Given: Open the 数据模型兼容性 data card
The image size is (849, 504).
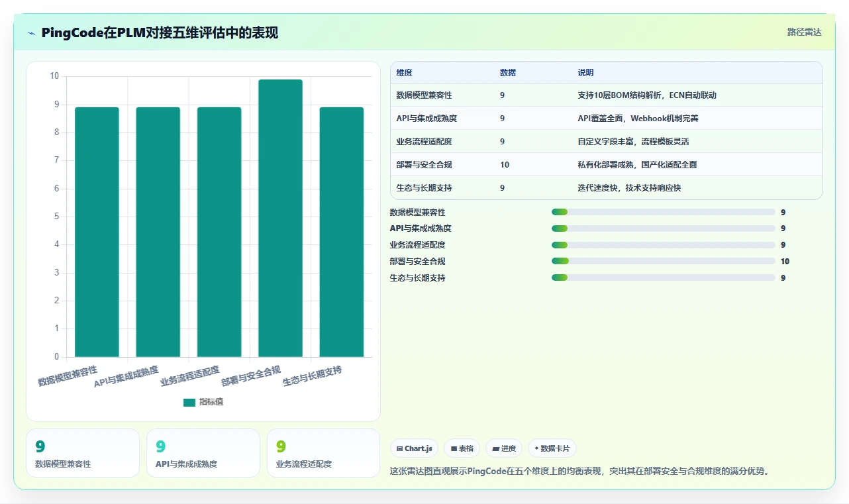Looking at the screenshot, I should [83, 453].
